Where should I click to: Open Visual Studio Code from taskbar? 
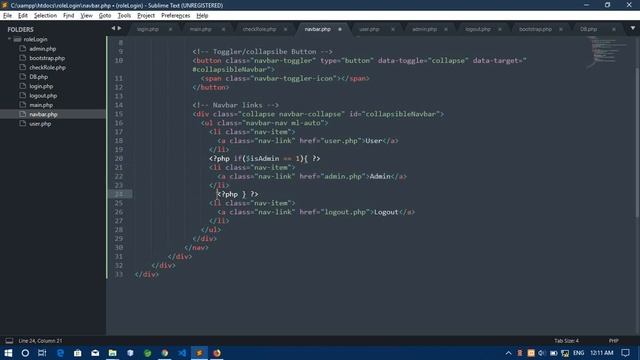tap(182, 353)
